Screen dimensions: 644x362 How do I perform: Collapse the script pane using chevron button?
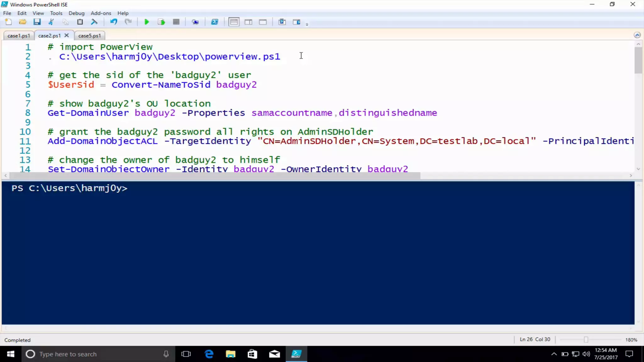pyautogui.click(x=637, y=35)
